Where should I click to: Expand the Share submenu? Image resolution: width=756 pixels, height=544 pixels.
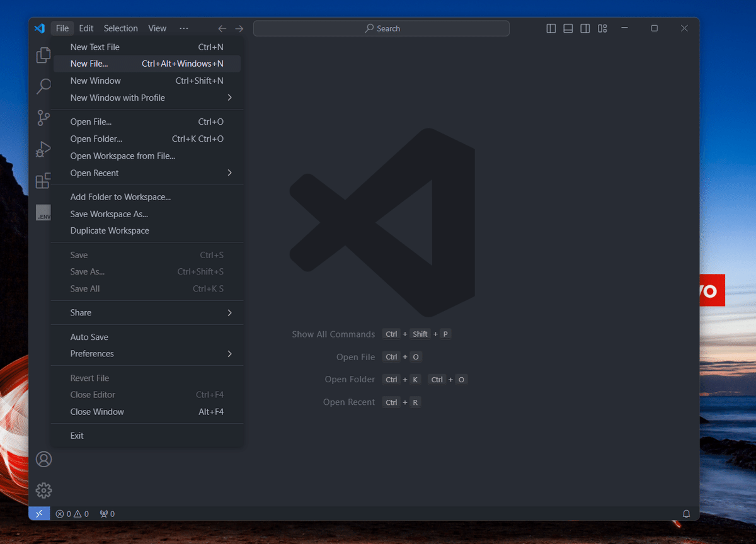(147, 313)
